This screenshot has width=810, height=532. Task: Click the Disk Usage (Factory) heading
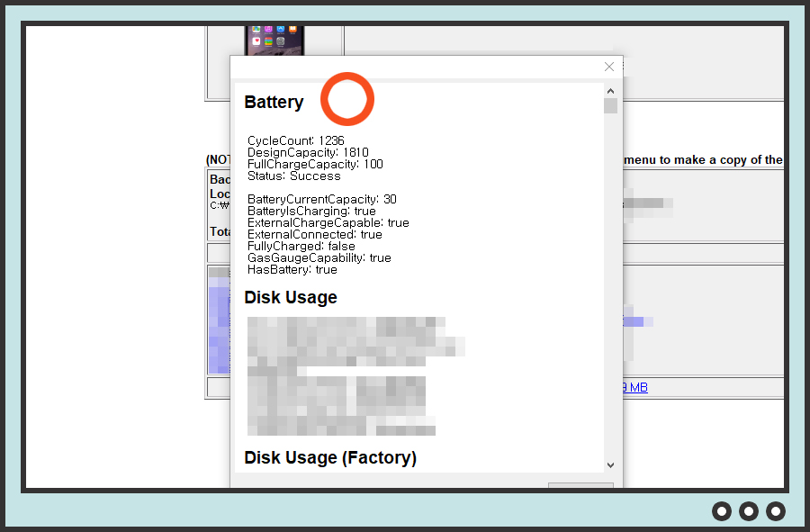coord(329,457)
